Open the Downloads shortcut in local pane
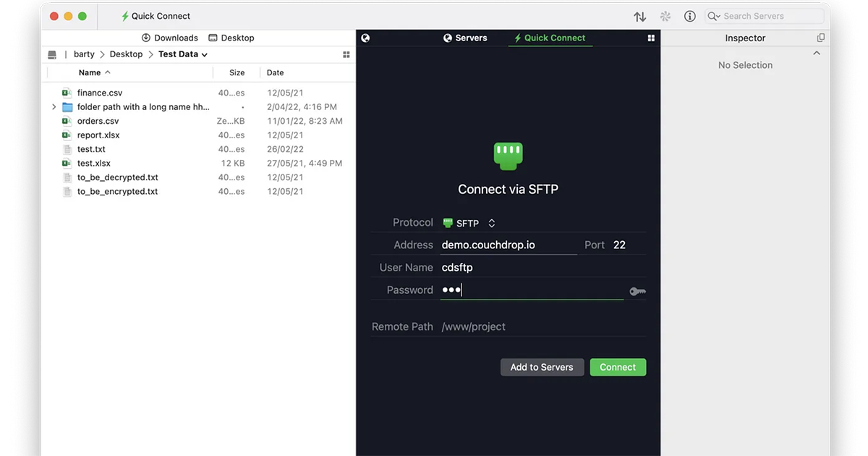The height and width of the screenshot is (456, 868). (x=169, y=38)
